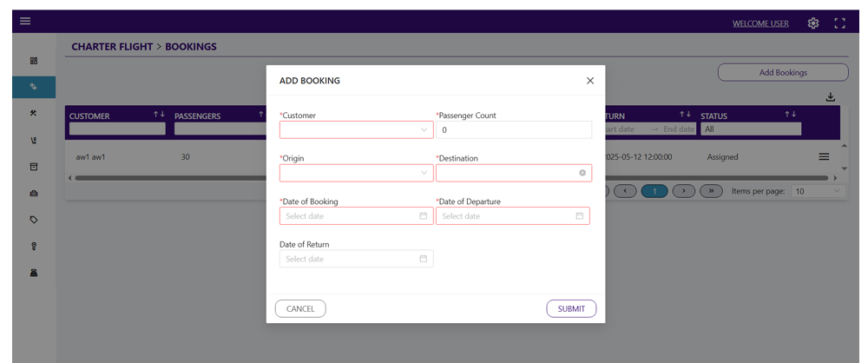
Task: Expand the Customer dropdown
Action: coord(357,129)
